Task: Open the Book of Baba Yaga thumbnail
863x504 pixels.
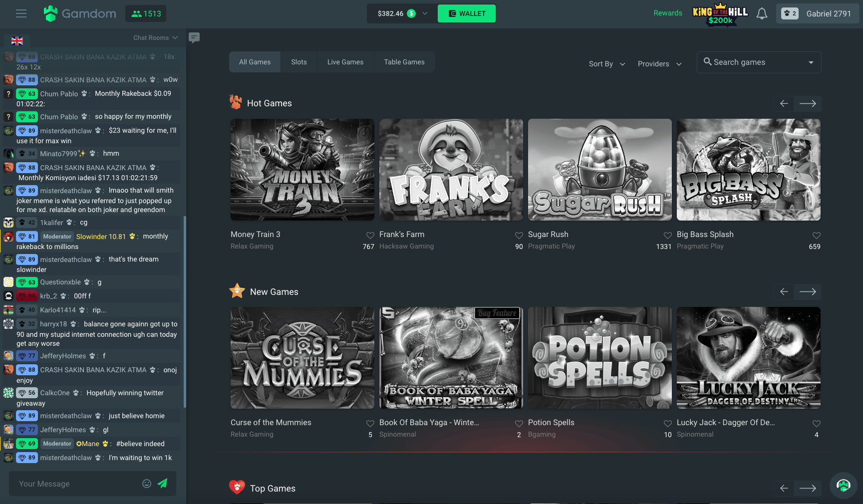Action: (x=451, y=358)
